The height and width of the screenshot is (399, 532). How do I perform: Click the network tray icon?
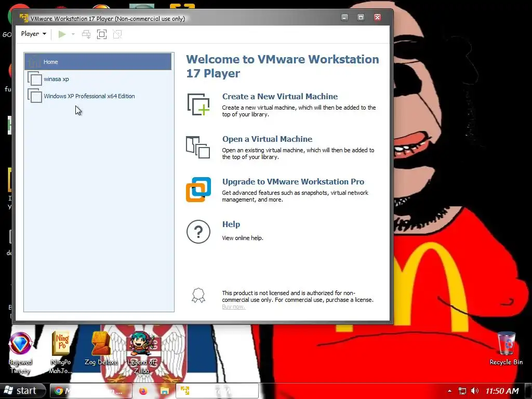tap(462, 391)
